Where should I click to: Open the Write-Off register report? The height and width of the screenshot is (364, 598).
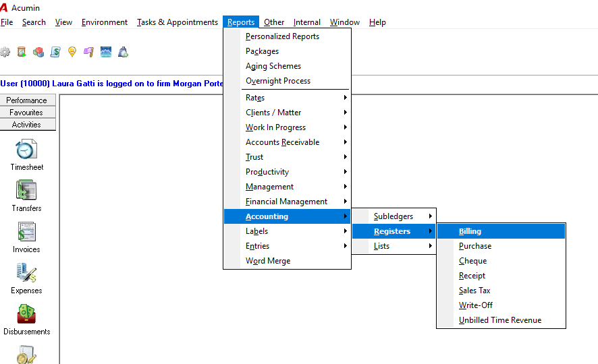tap(501, 305)
